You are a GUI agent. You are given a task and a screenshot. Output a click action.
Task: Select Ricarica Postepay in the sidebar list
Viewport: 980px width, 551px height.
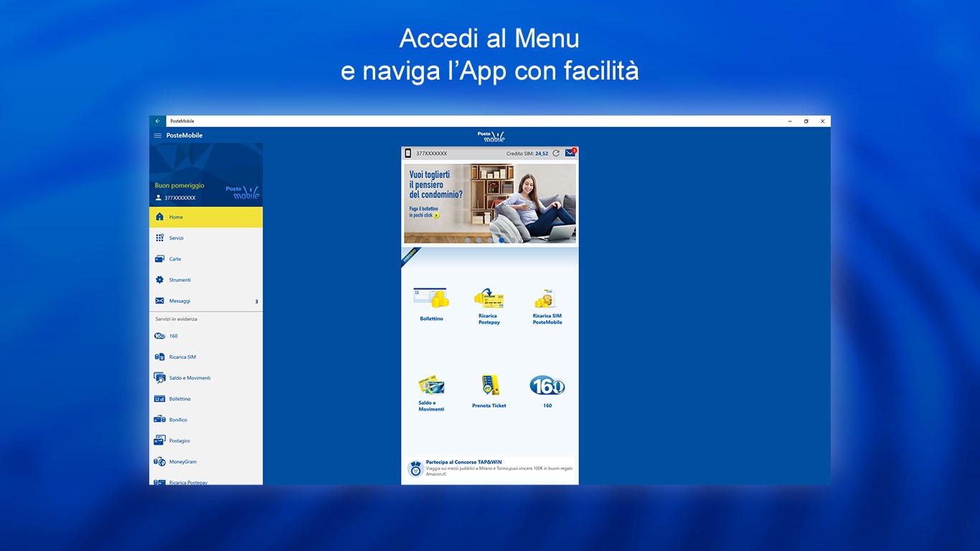[206, 481]
